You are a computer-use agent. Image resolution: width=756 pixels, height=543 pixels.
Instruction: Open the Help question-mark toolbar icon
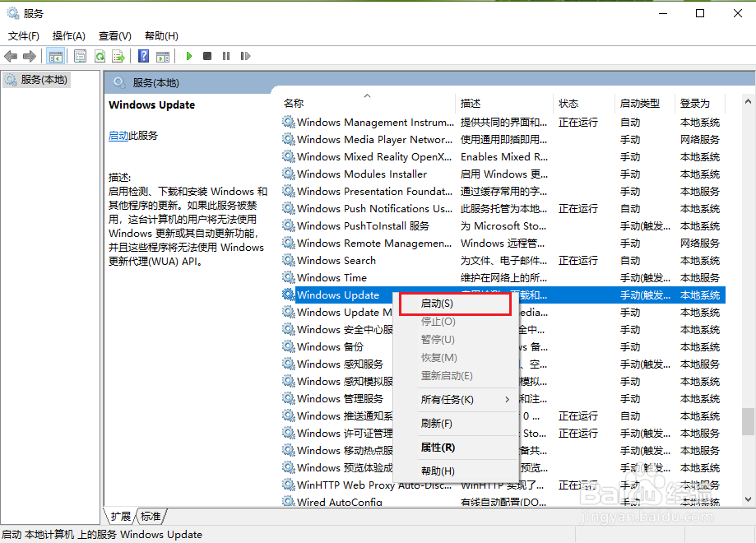144,57
